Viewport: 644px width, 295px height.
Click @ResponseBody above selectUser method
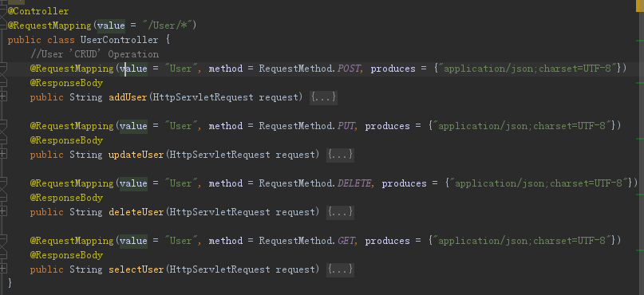[66, 255]
